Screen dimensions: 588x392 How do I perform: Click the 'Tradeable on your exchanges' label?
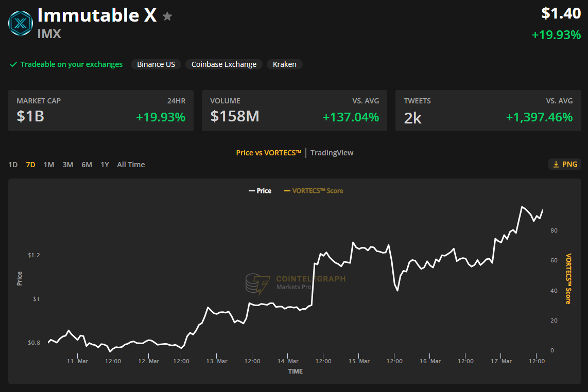pyautogui.click(x=71, y=64)
